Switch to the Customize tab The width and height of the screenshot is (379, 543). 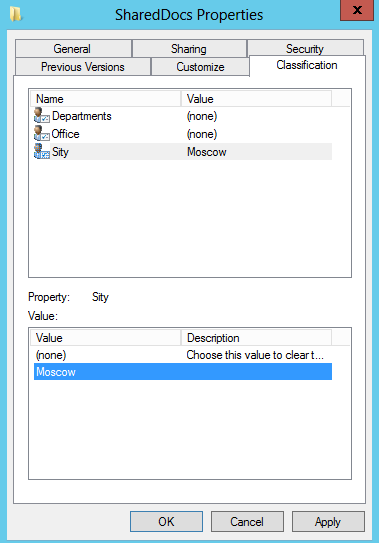200,67
